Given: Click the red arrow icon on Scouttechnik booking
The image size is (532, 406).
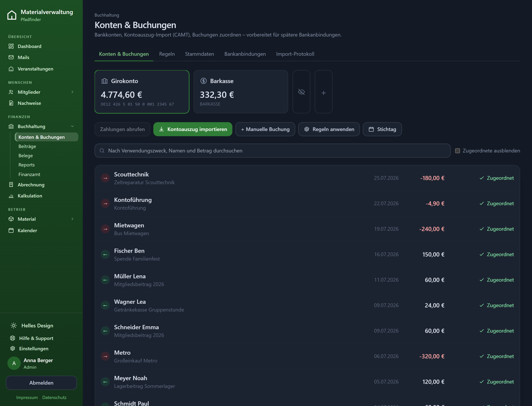Looking at the screenshot, I should (x=105, y=178).
